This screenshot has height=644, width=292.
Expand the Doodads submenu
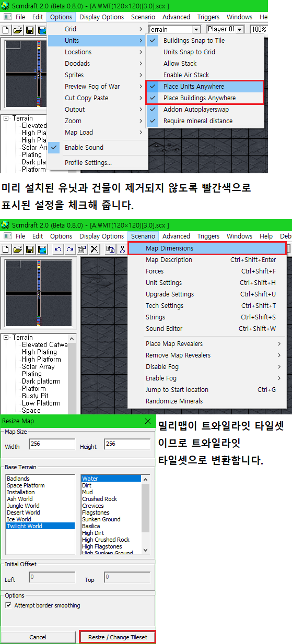coord(98,64)
